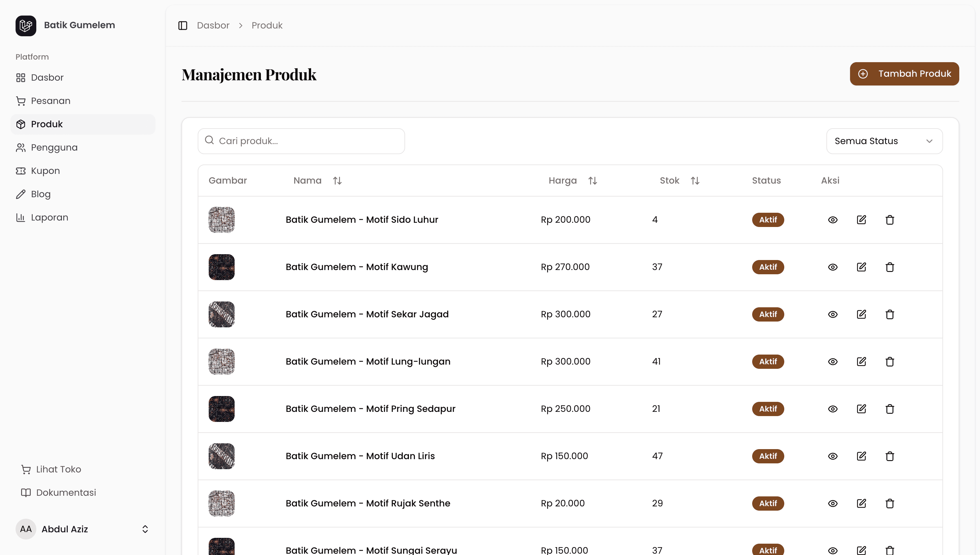Edit the Motif Sekar Jagad product
The image size is (980, 555).
click(861, 314)
